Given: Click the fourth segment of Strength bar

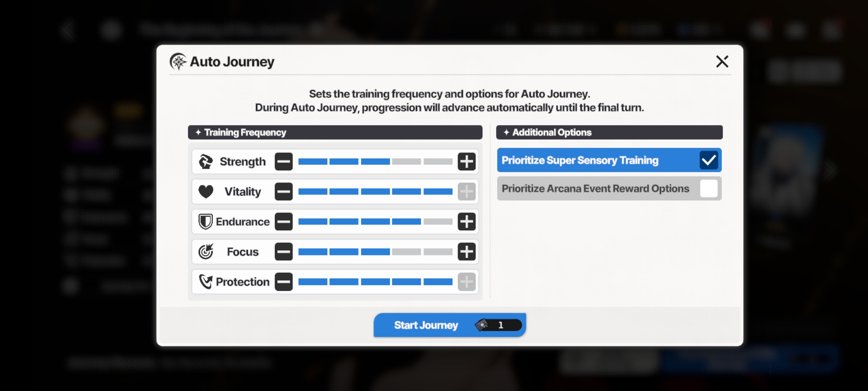Looking at the screenshot, I should 407,161.
